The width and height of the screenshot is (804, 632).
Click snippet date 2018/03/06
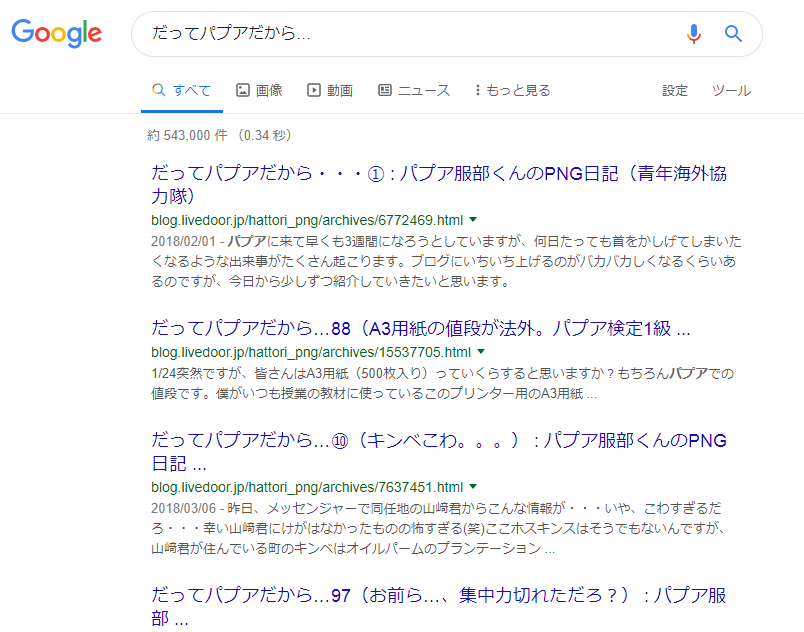[183, 508]
